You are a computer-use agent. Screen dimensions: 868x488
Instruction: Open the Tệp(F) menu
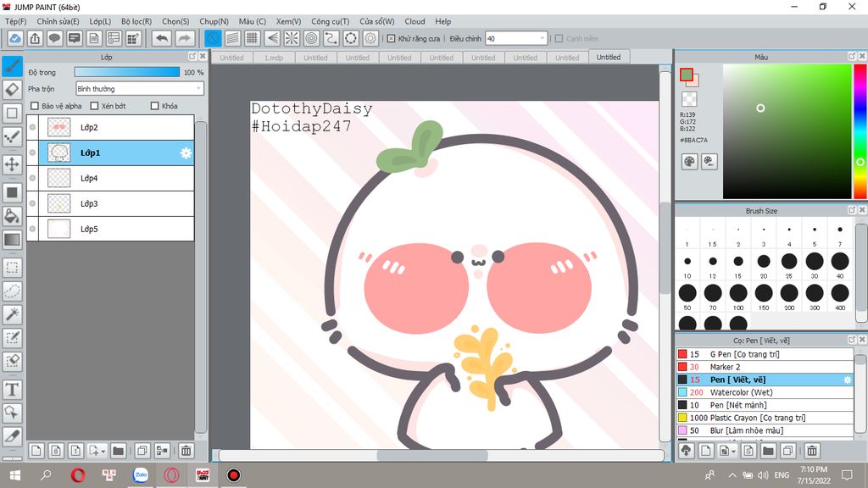point(15,21)
